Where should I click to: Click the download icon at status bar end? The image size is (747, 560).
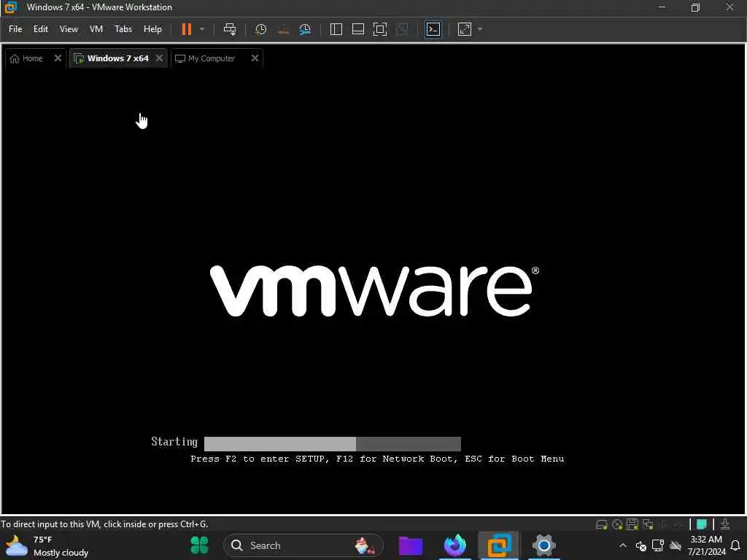pyautogui.click(x=725, y=524)
